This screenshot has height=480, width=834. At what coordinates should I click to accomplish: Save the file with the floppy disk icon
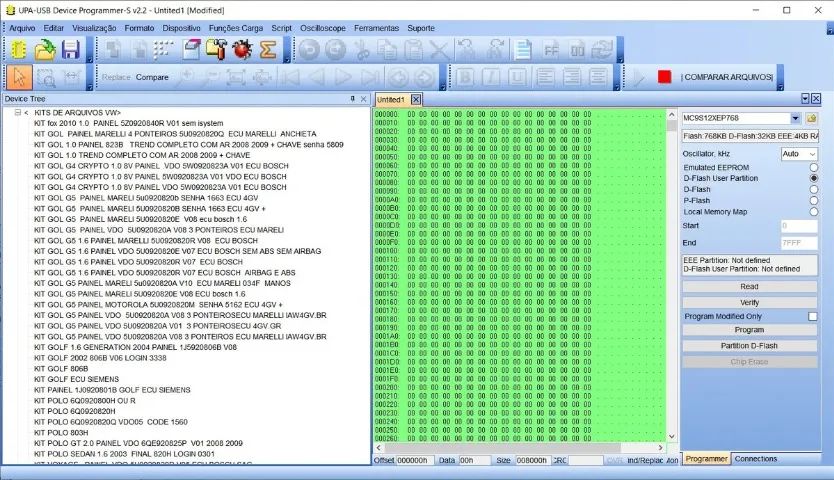[x=71, y=50]
